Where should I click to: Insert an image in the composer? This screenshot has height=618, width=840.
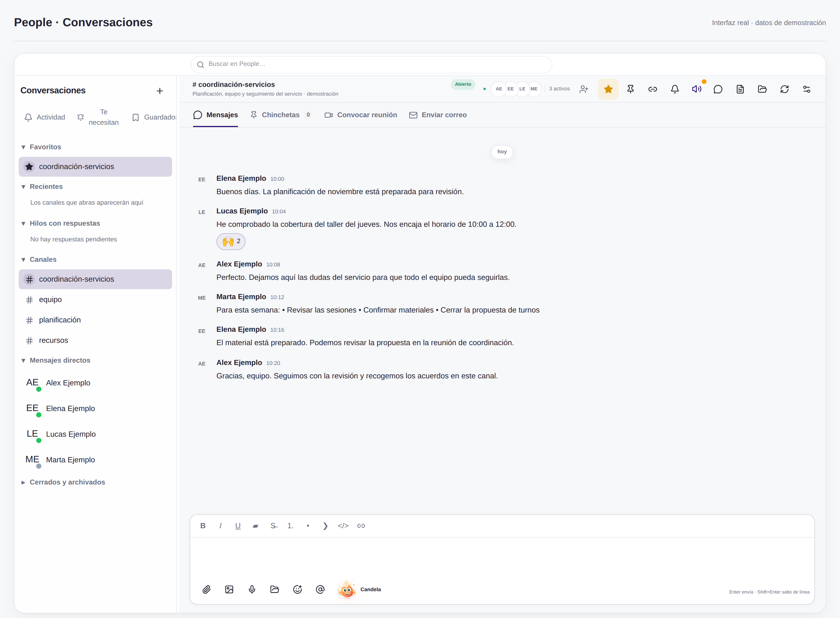coord(229,589)
